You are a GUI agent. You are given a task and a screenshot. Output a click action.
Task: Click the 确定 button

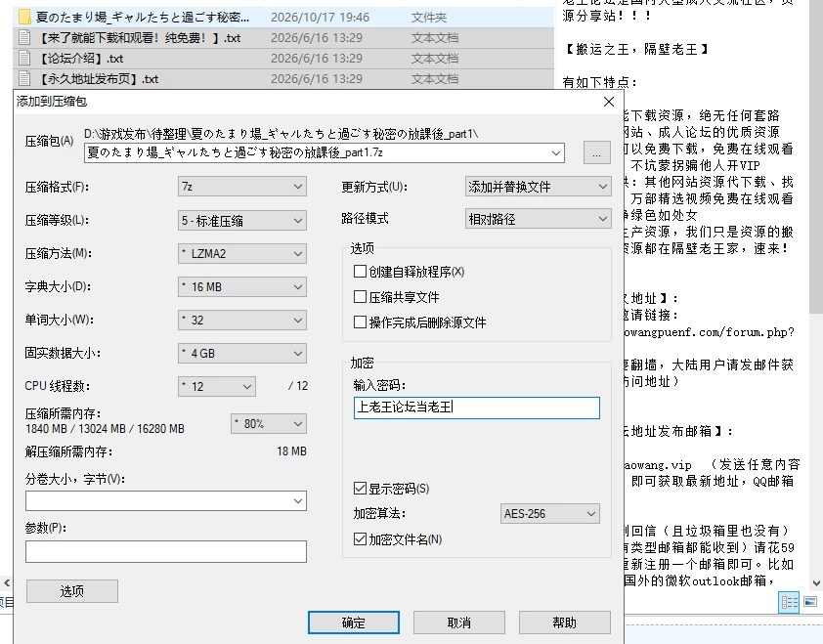point(353,623)
